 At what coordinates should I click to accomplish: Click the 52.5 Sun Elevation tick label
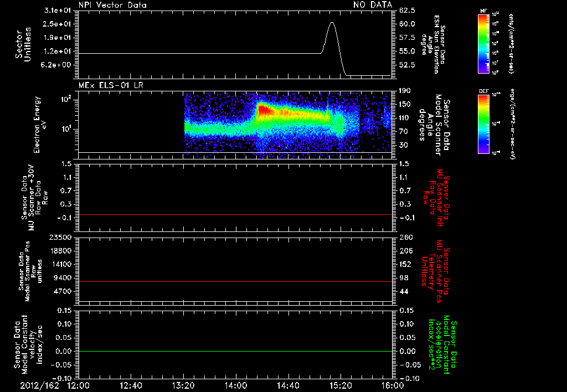[407, 65]
